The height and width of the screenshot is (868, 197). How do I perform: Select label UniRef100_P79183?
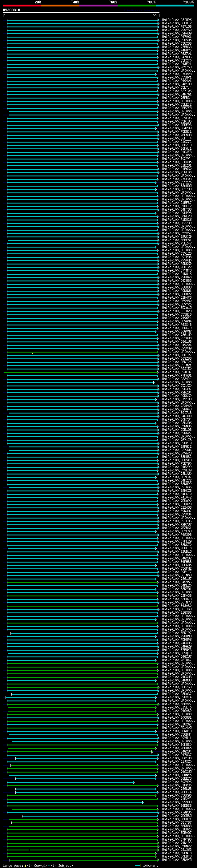point(177,399)
